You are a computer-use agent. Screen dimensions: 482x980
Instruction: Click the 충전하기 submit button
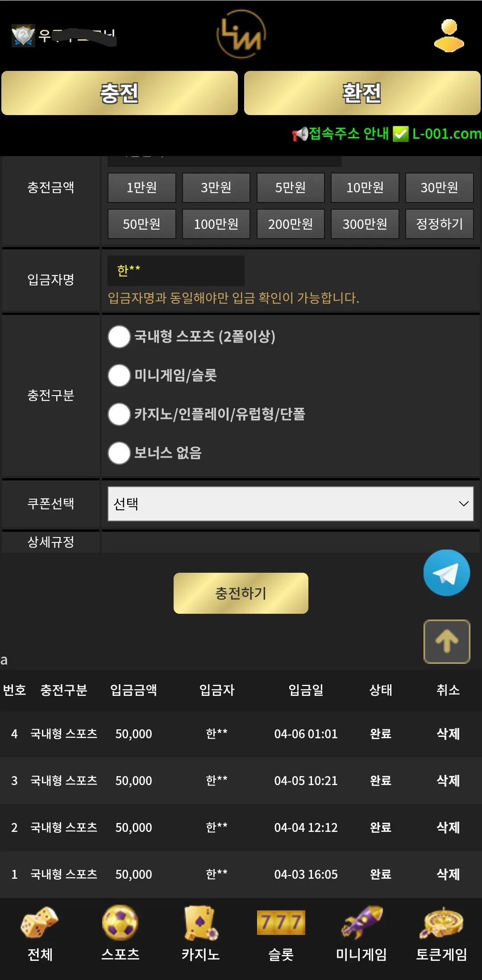[241, 593]
